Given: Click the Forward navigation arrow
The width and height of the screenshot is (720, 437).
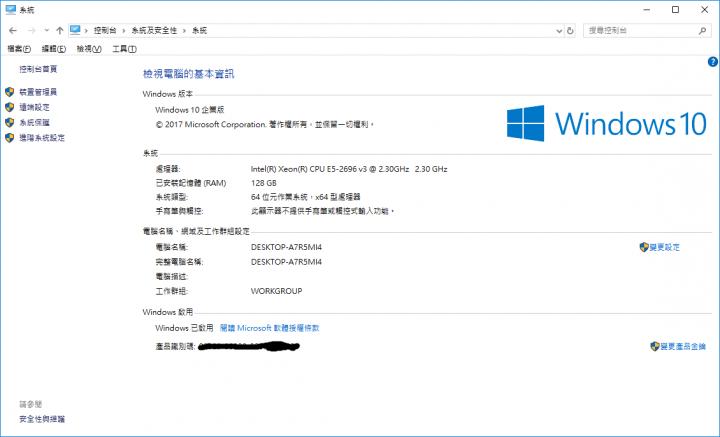Looking at the screenshot, I should point(32,31).
